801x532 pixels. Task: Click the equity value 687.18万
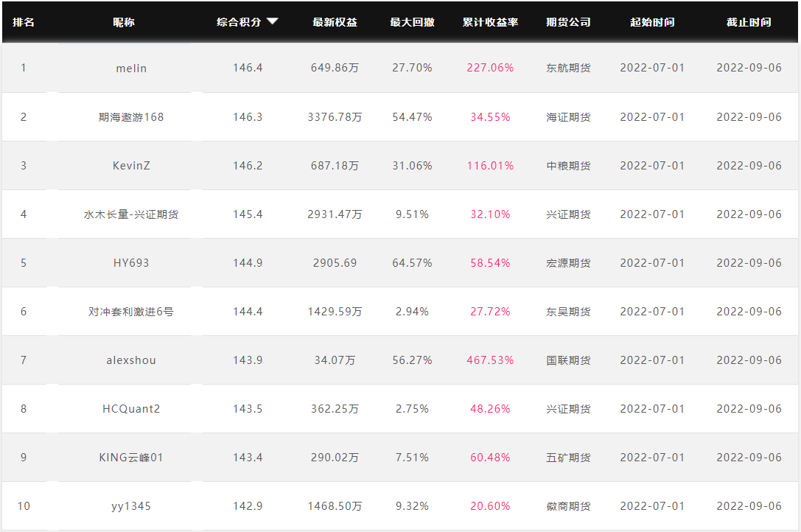coord(335,165)
